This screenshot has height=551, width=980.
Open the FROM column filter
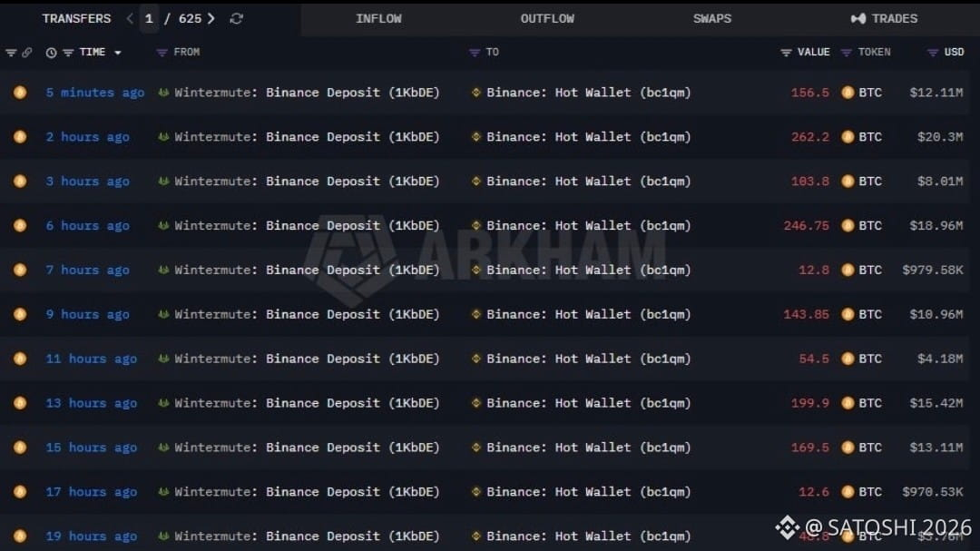[x=162, y=53]
